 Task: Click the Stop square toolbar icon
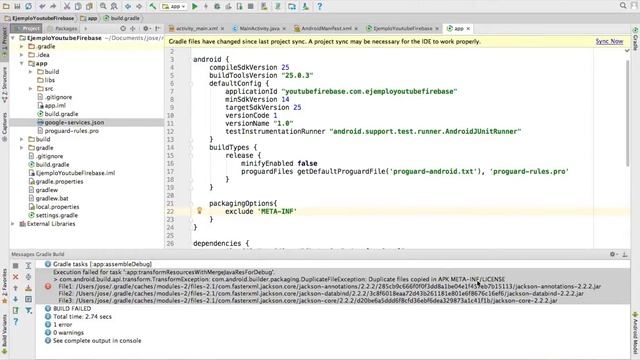251,6
